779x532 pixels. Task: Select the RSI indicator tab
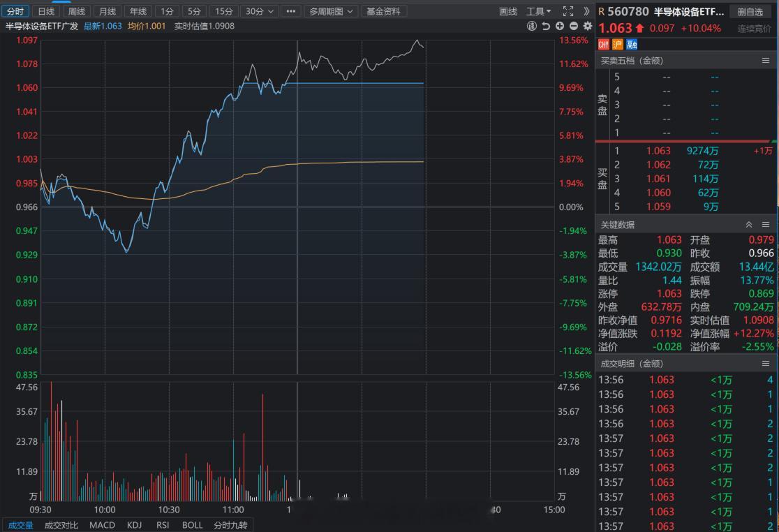point(163,525)
